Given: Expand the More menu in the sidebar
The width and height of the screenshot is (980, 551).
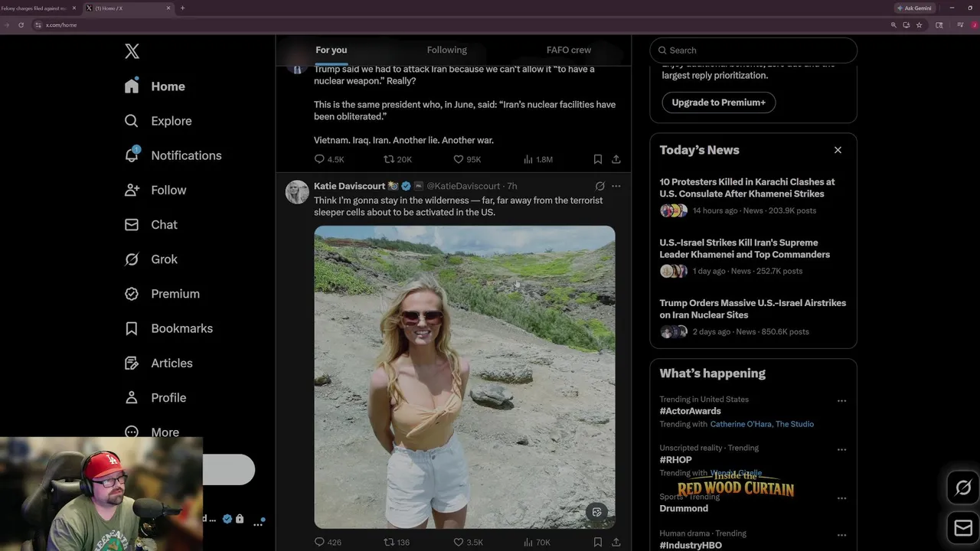Looking at the screenshot, I should coord(152,432).
